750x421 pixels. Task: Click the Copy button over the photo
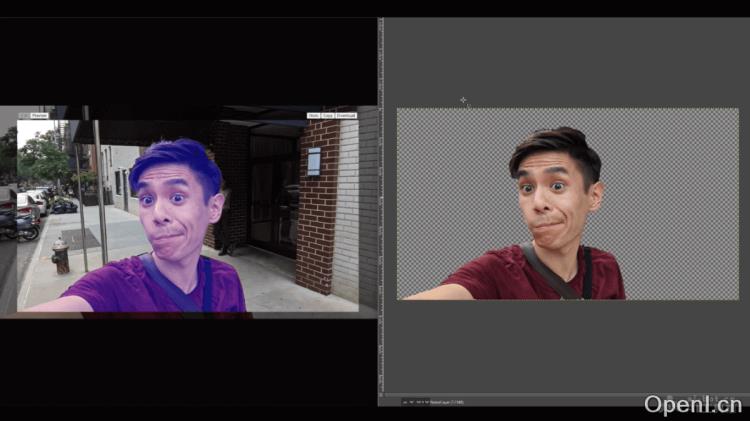328,116
